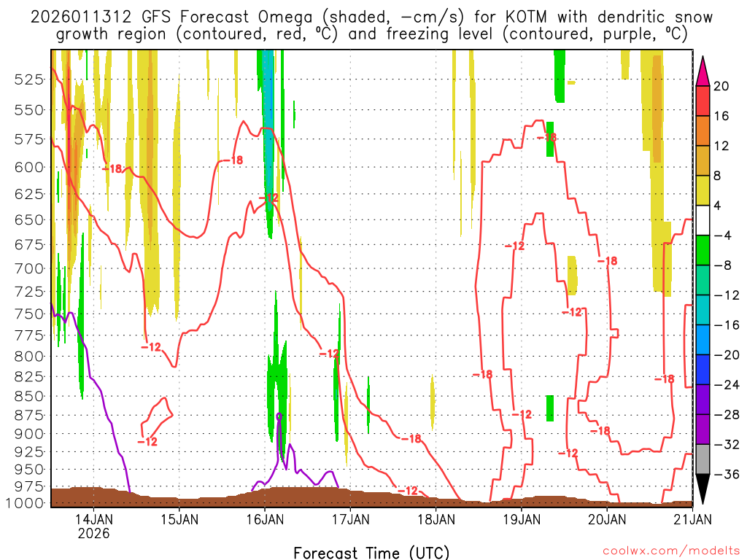Click the 2026 year label under 14JAN

[x=93, y=533]
